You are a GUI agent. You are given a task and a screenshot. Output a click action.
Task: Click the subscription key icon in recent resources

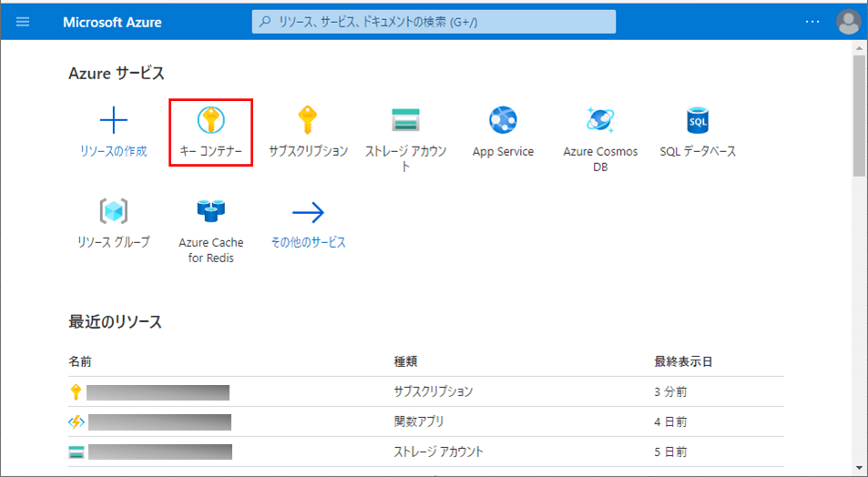pos(76,392)
